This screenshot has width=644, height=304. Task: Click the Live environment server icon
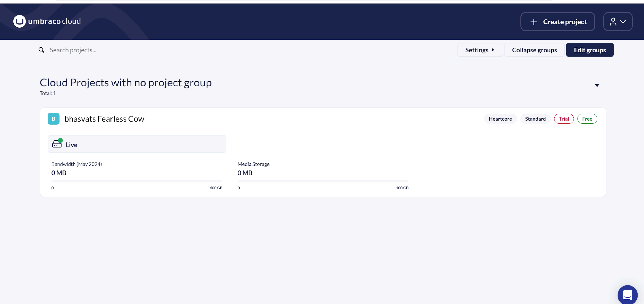point(57,143)
